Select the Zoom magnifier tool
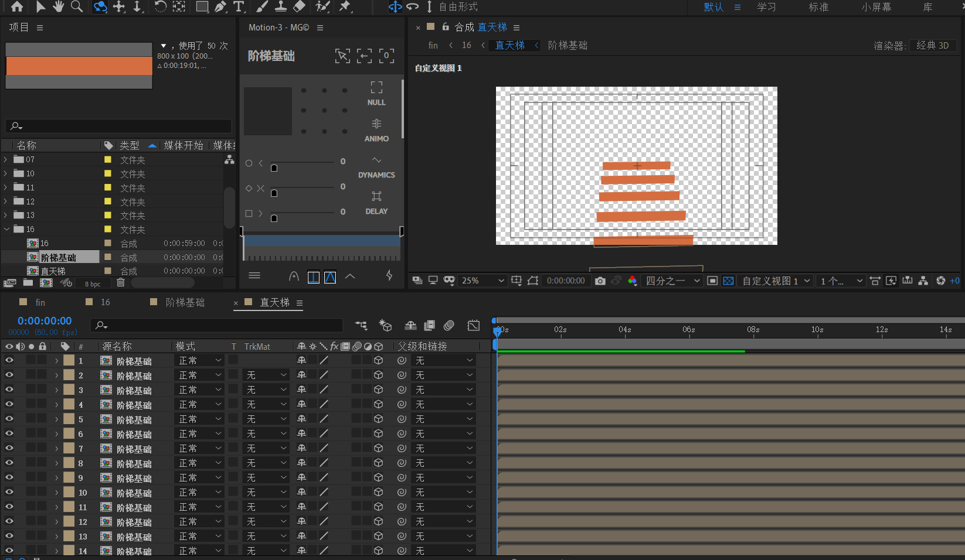 click(77, 6)
